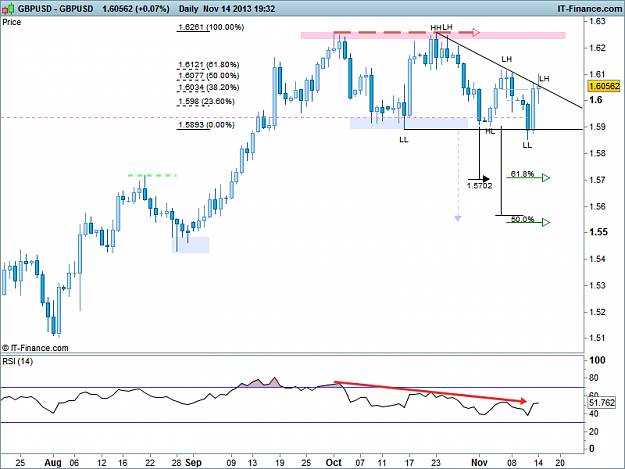Click the © IT-Finance.com copyright text
The width and height of the screenshot is (625, 469).
click(x=35, y=348)
